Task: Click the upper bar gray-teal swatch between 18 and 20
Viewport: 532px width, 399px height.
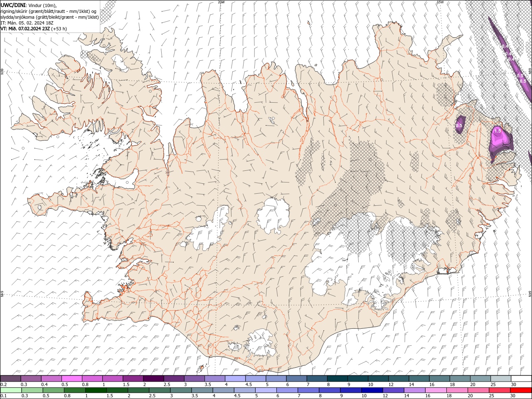Action: coord(460,379)
